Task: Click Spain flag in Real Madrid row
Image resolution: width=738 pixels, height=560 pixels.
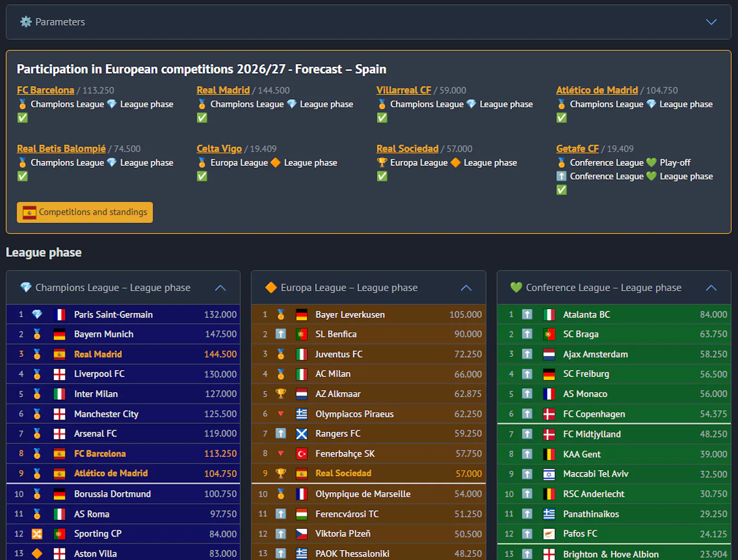Action: click(x=60, y=354)
